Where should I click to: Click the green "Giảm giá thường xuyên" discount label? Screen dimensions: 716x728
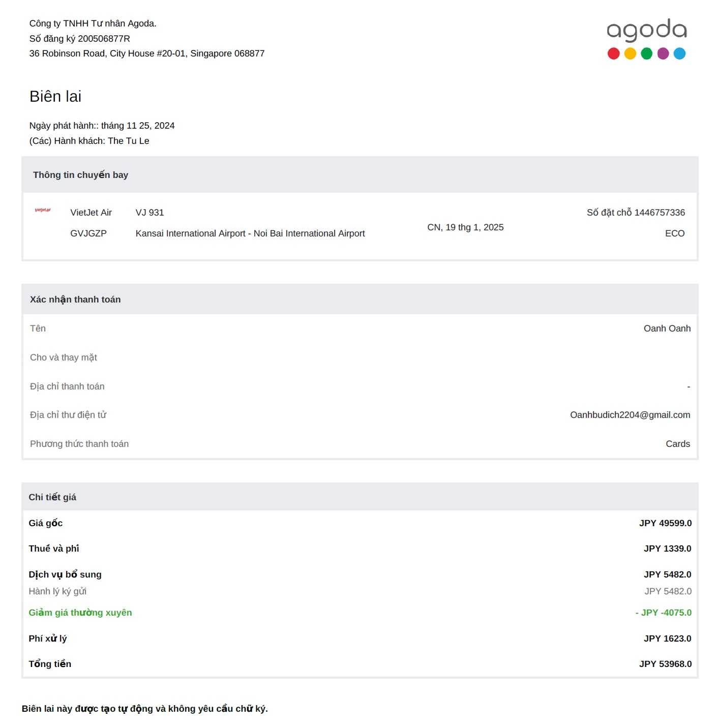pos(80,613)
